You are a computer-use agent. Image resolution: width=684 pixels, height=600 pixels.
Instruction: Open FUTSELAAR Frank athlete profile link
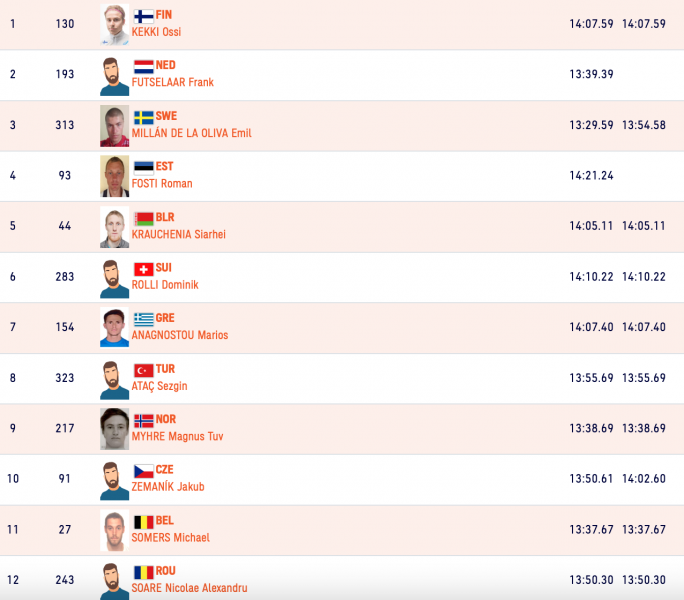click(173, 82)
